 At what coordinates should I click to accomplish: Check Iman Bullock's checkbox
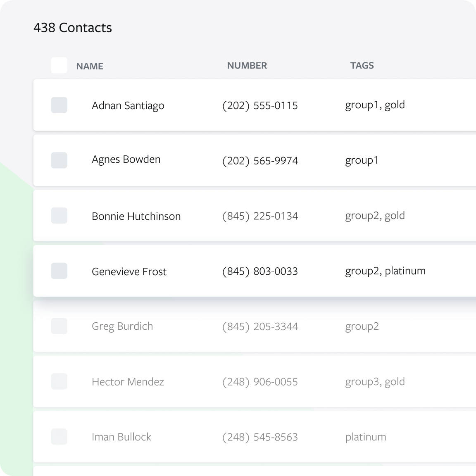click(x=59, y=436)
